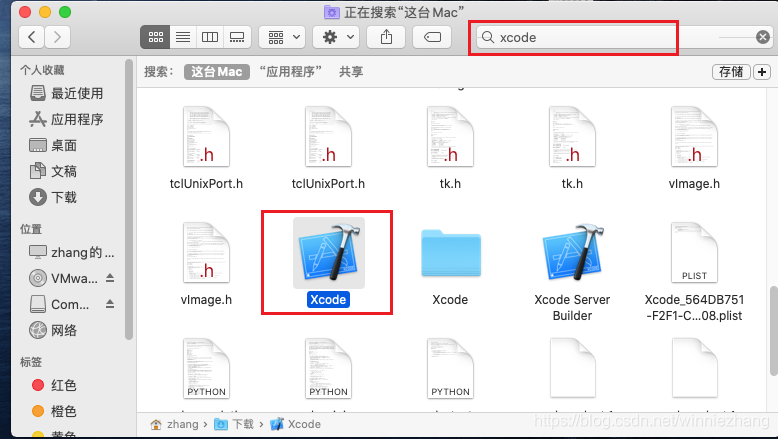The height and width of the screenshot is (439, 778).
Task: Open 桌面 in the sidebar
Action: [x=54, y=145]
